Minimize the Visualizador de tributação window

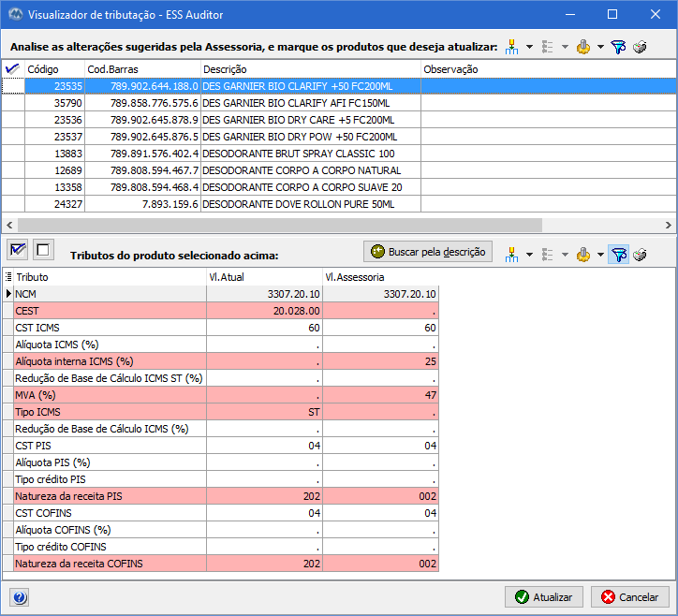pos(570,15)
